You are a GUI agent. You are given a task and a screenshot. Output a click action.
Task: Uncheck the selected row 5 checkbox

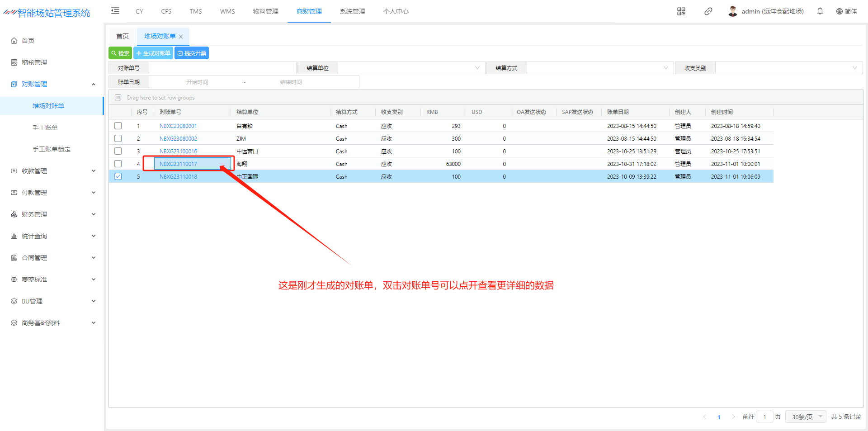pyautogui.click(x=118, y=176)
